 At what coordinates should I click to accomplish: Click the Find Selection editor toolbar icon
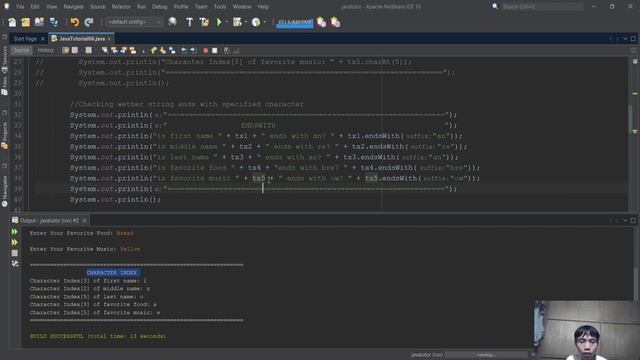pyautogui.click(x=105, y=50)
